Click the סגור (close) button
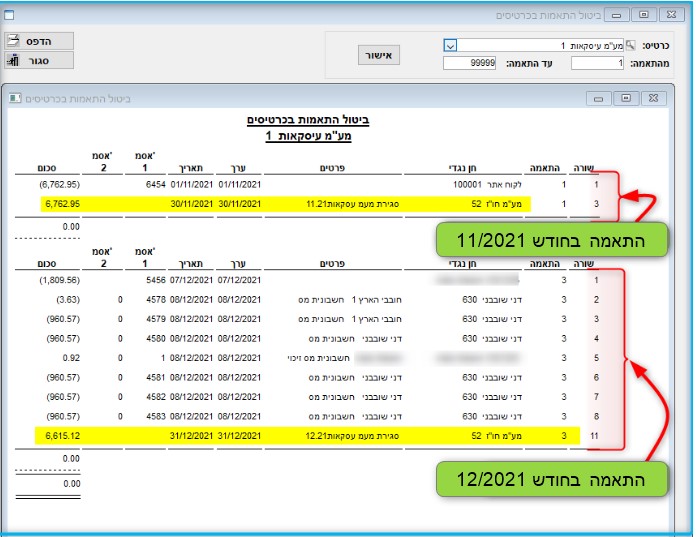Viewport: 696px width, 537px height. point(39,60)
